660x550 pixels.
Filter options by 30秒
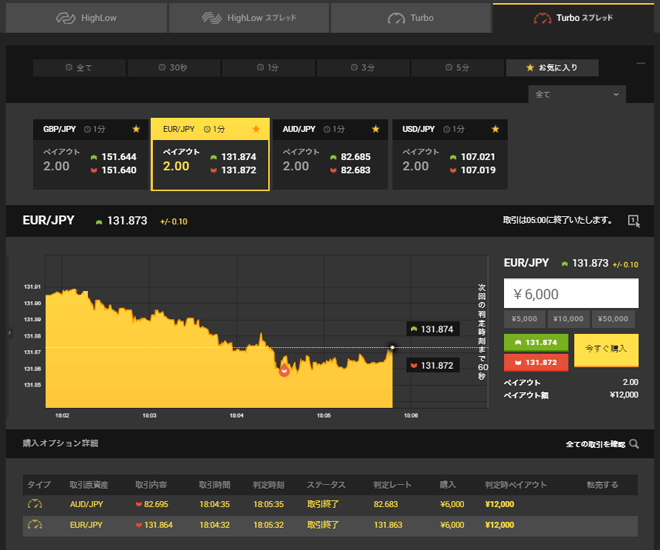tap(173, 68)
